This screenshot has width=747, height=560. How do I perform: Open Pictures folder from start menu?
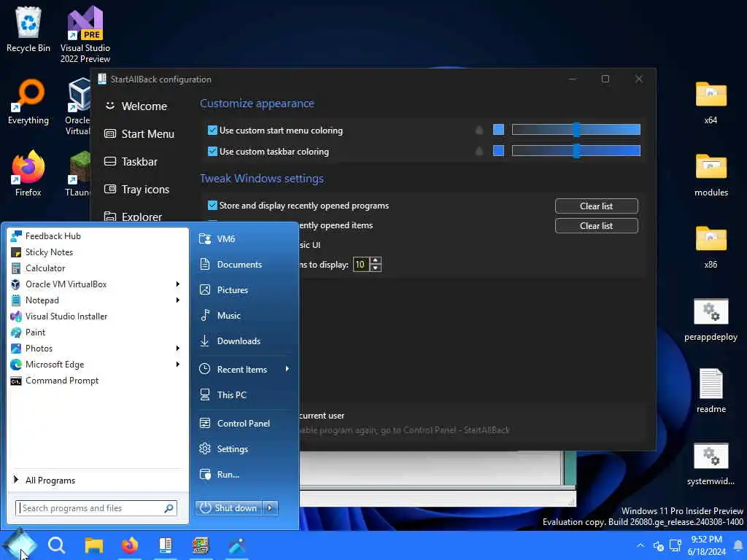coord(233,290)
